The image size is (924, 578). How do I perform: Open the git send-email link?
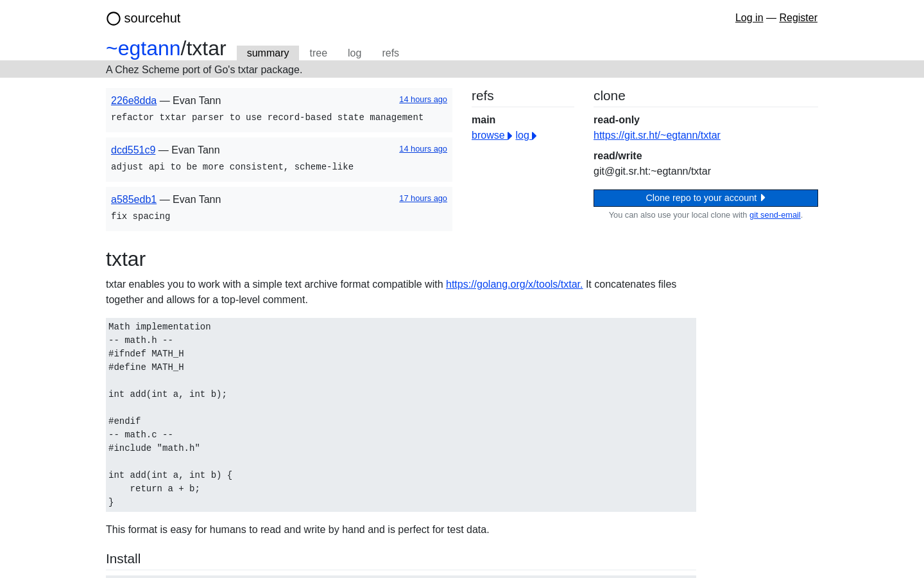coord(774,215)
